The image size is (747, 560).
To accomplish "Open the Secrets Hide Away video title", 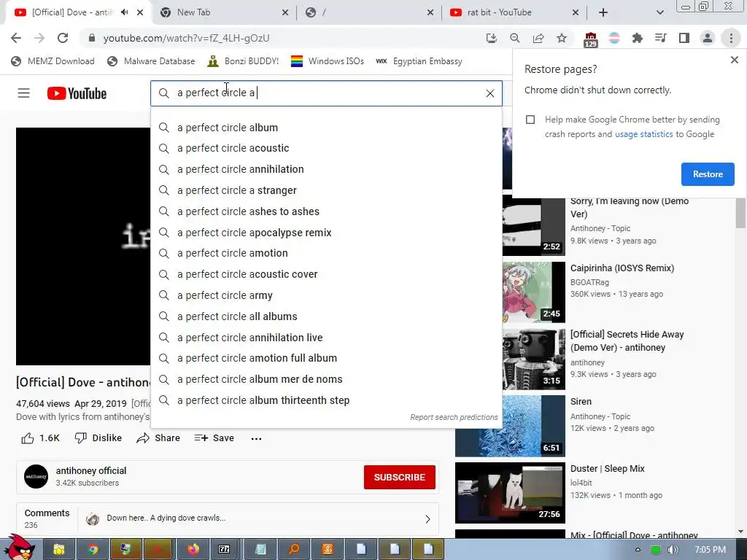I will coord(627,341).
